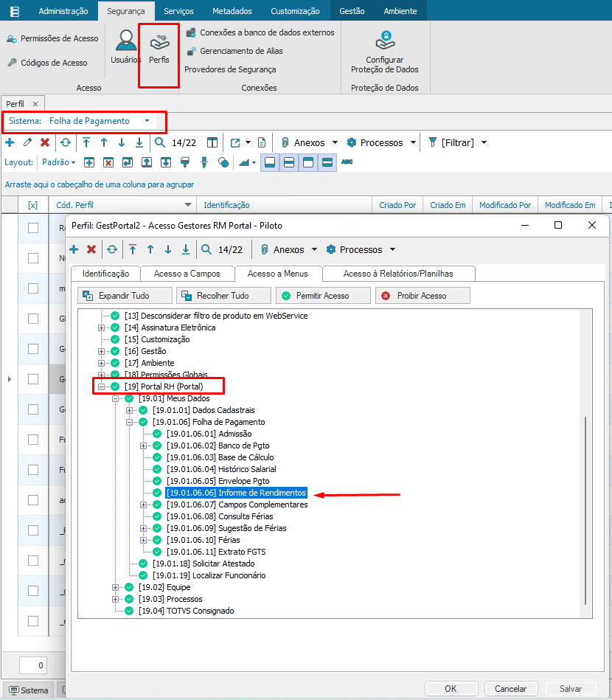Tick the third row checkbox in the grid

coord(33,288)
